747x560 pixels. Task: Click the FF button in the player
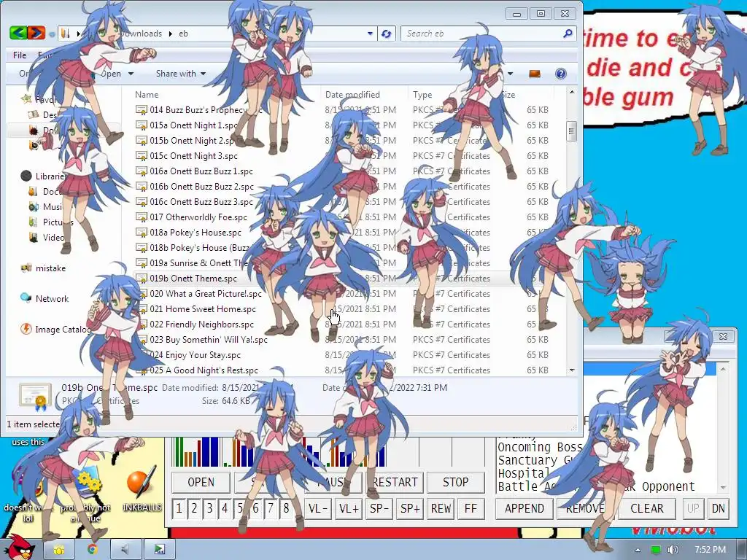point(471,508)
